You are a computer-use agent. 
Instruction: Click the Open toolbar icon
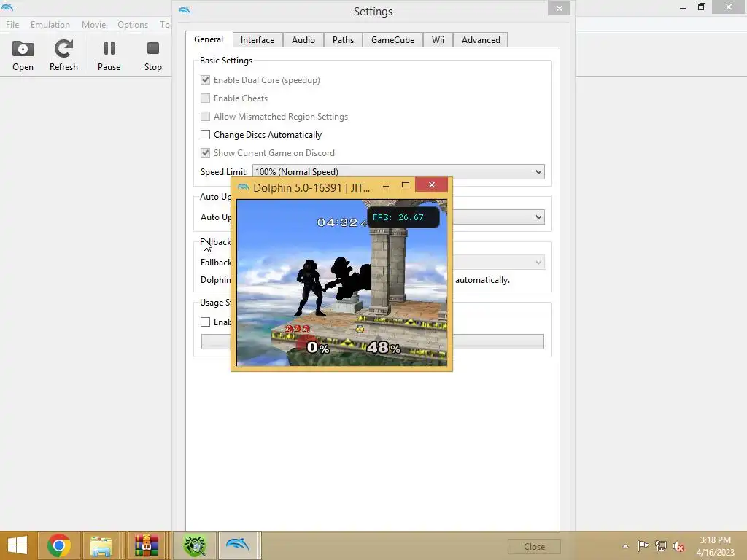coord(23,55)
